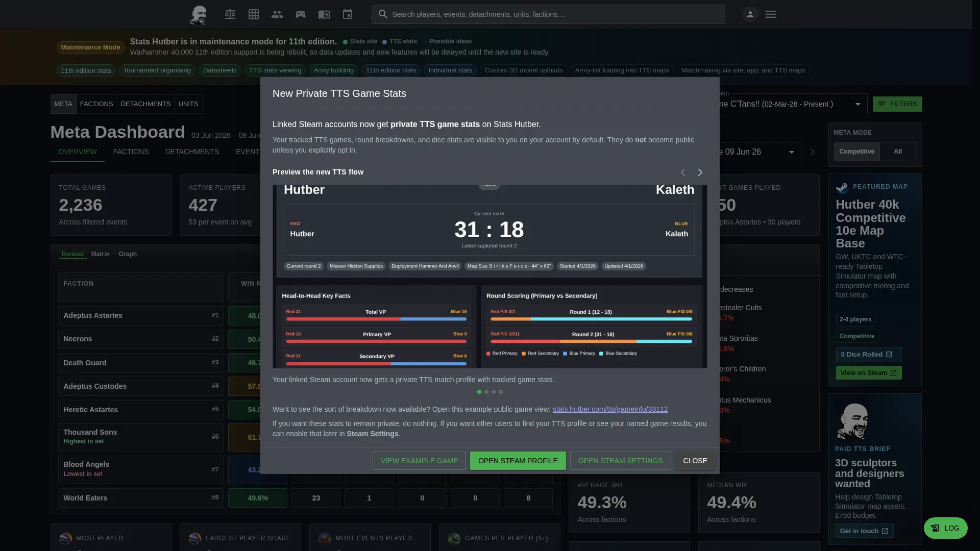
Task: Select Competitive meta mode
Action: click(856, 152)
